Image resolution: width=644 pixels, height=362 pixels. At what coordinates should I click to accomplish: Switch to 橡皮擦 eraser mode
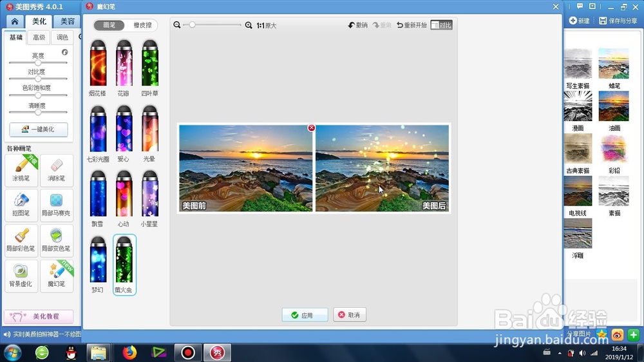[142, 25]
